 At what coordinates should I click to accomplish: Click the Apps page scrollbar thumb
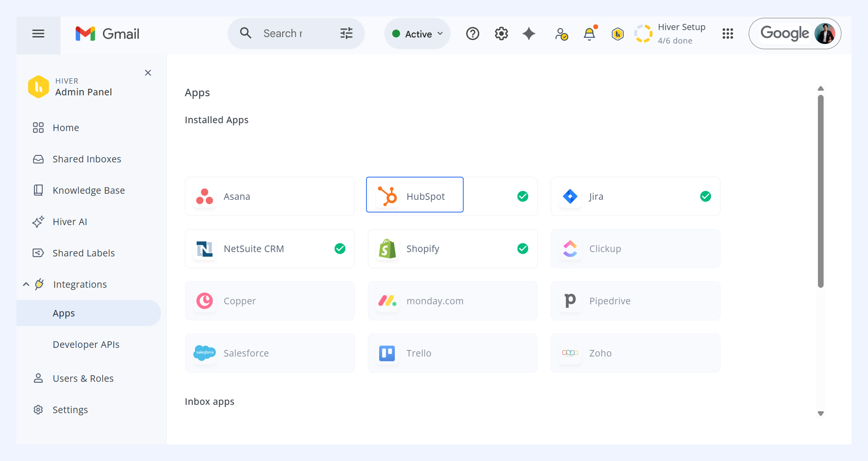821,192
